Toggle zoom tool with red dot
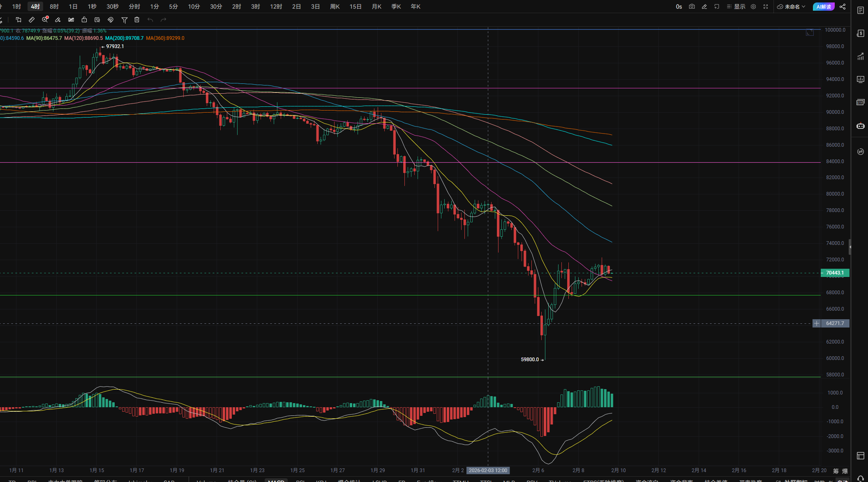This screenshot has width=868, height=482. pos(45,20)
